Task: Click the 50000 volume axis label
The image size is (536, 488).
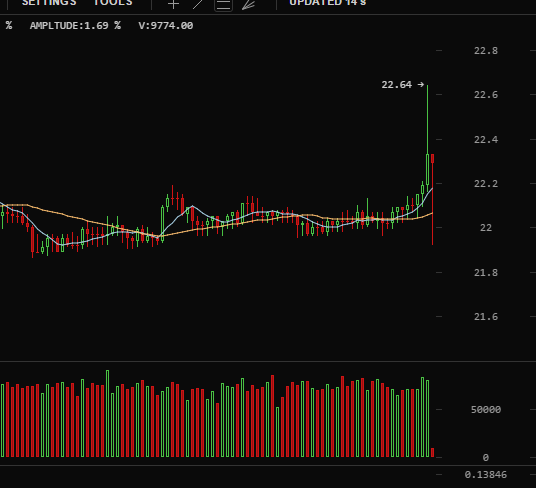Action: 486,410
